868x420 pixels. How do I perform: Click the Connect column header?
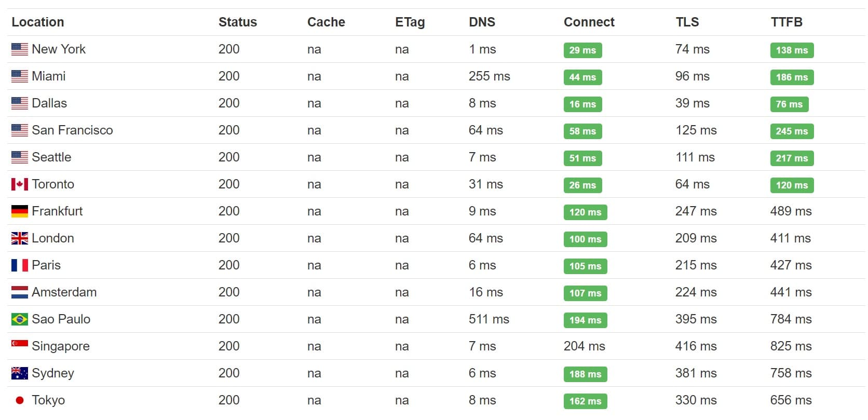[589, 22]
